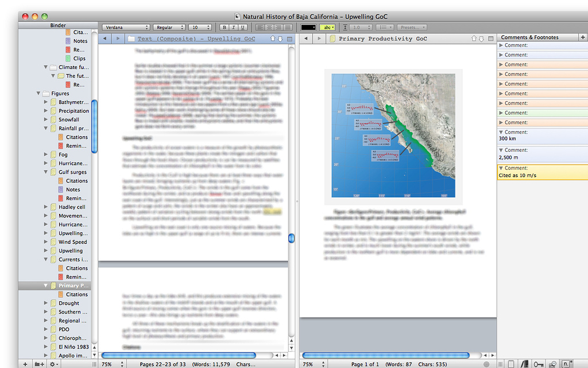Toggle bold formatting in the format bar
Screen dimensions: 588x368
click(225, 27)
